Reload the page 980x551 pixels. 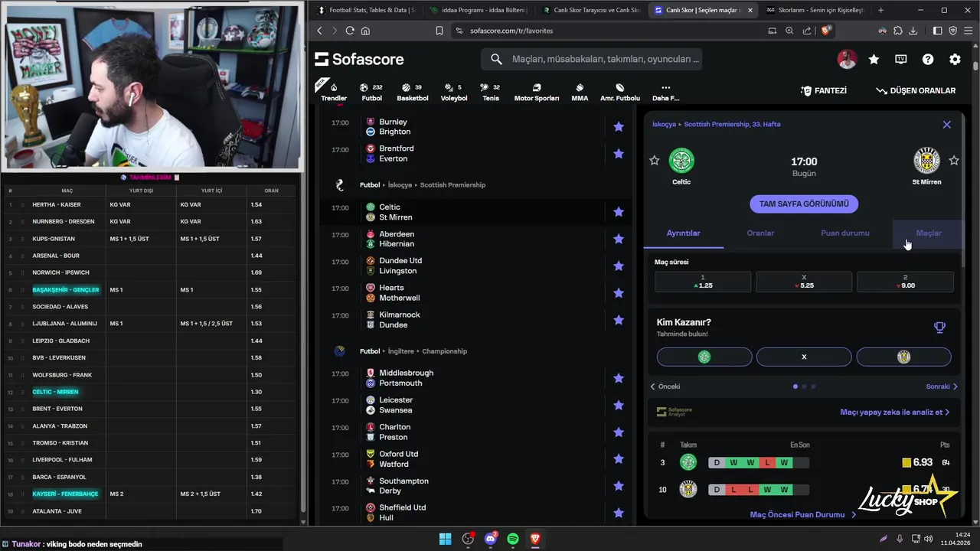coord(350,31)
